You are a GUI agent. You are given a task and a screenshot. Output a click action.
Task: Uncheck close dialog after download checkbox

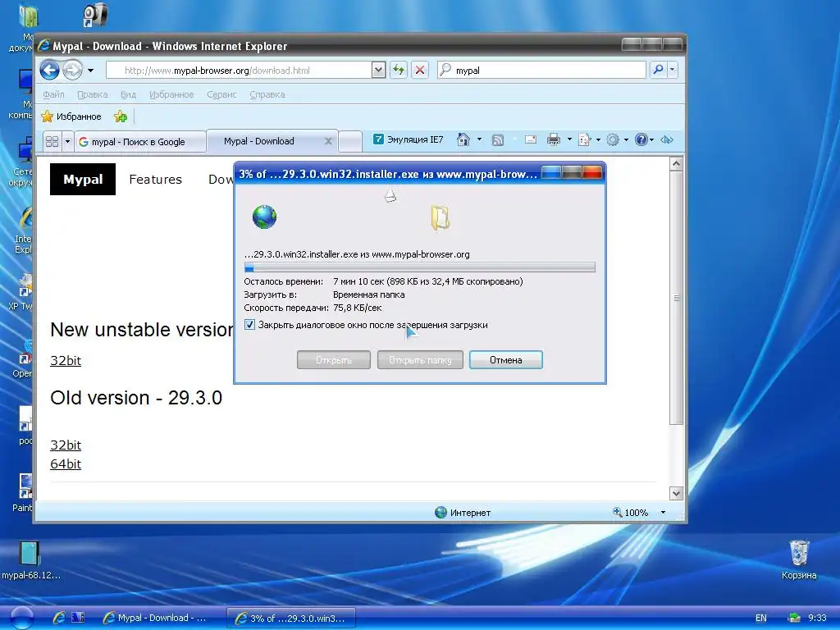coord(249,325)
